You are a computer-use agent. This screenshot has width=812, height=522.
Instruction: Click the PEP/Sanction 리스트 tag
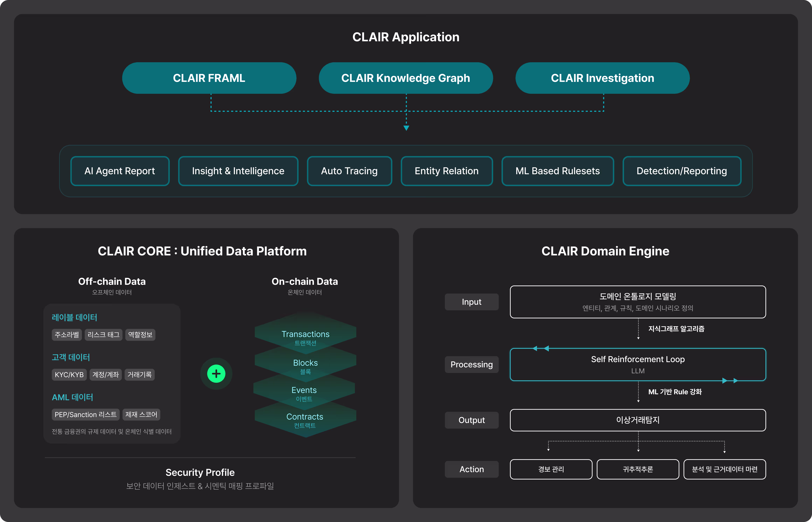point(85,415)
